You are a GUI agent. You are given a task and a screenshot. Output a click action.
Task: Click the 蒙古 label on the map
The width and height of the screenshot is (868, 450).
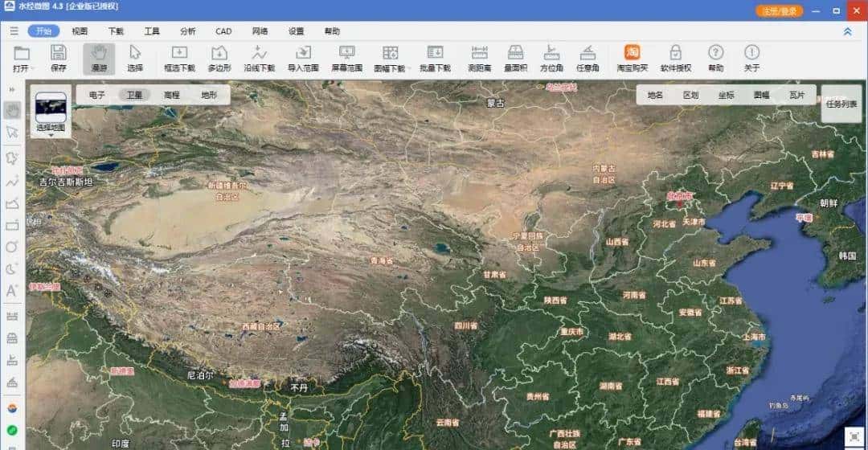click(x=495, y=103)
